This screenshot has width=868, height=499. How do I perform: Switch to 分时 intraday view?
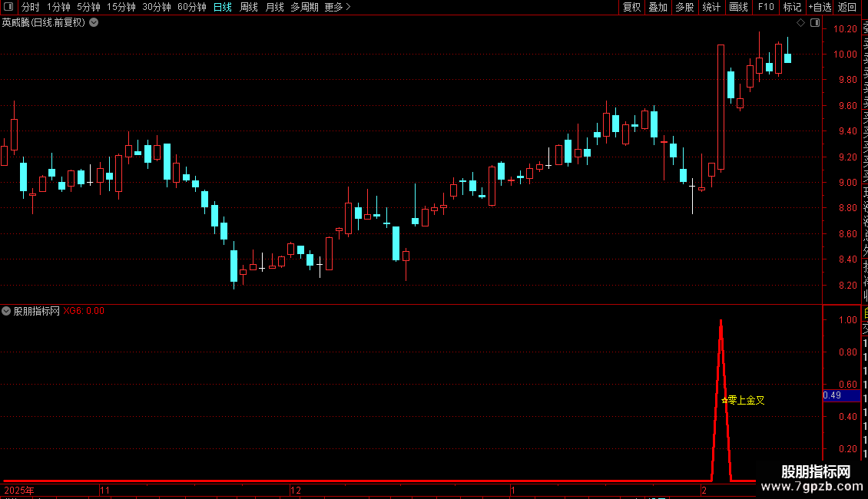[x=31, y=7]
